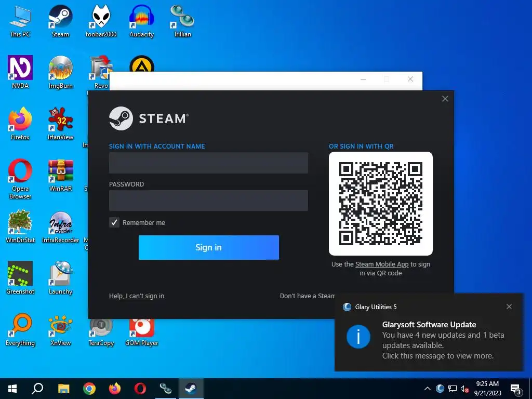Switch to Trillian in the taskbar

(166, 389)
